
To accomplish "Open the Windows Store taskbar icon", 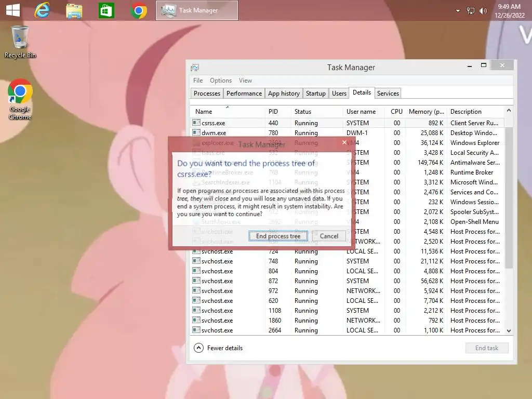I will pyautogui.click(x=106, y=10).
